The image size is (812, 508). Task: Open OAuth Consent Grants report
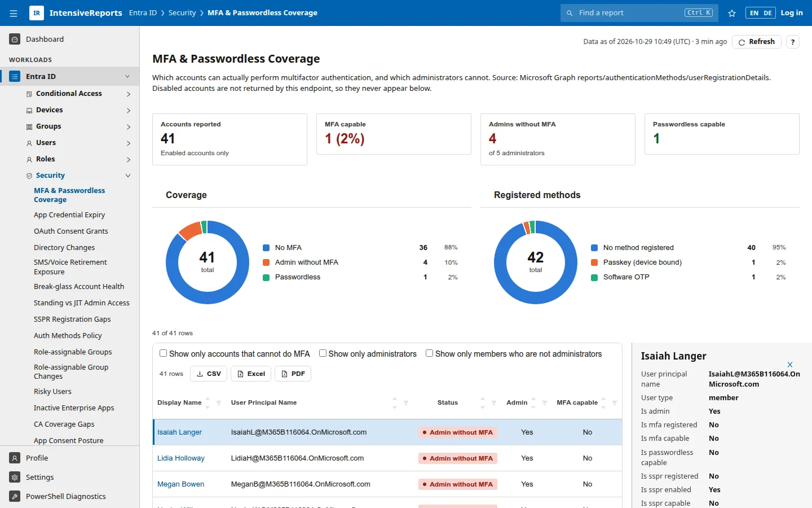click(x=71, y=231)
